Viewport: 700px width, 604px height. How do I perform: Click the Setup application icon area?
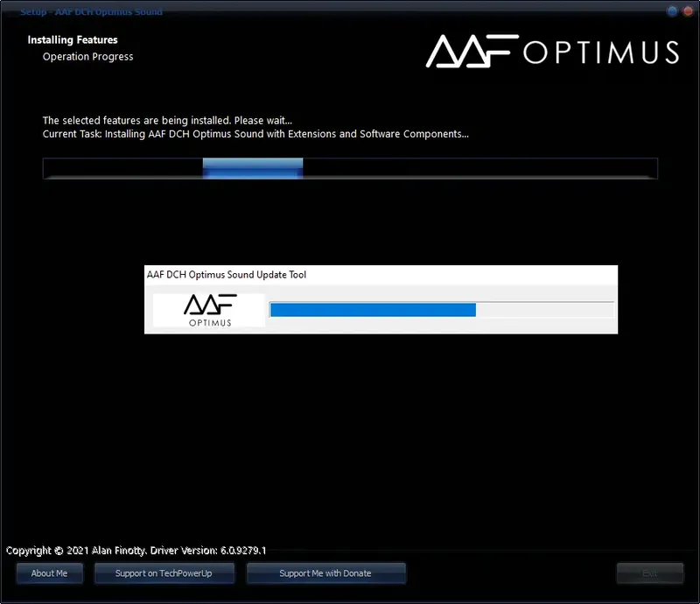pyautogui.click(x=12, y=11)
